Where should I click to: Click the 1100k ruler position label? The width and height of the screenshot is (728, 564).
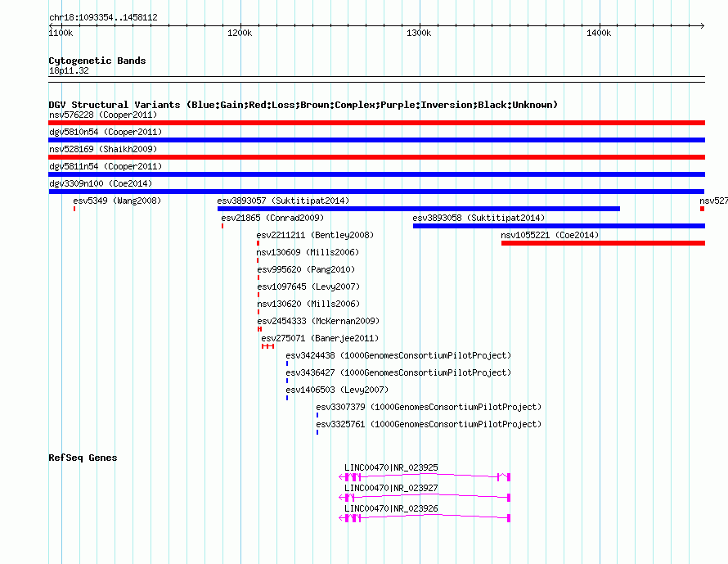click(61, 33)
